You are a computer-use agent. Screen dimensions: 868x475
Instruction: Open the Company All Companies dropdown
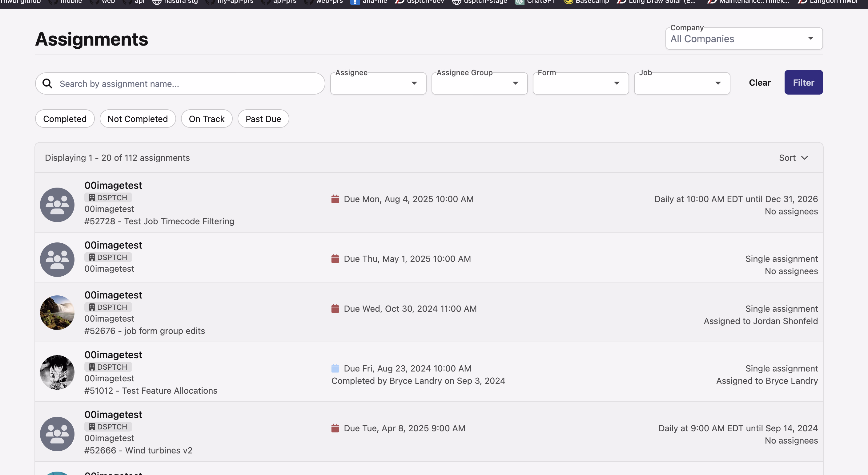[x=744, y=39]
